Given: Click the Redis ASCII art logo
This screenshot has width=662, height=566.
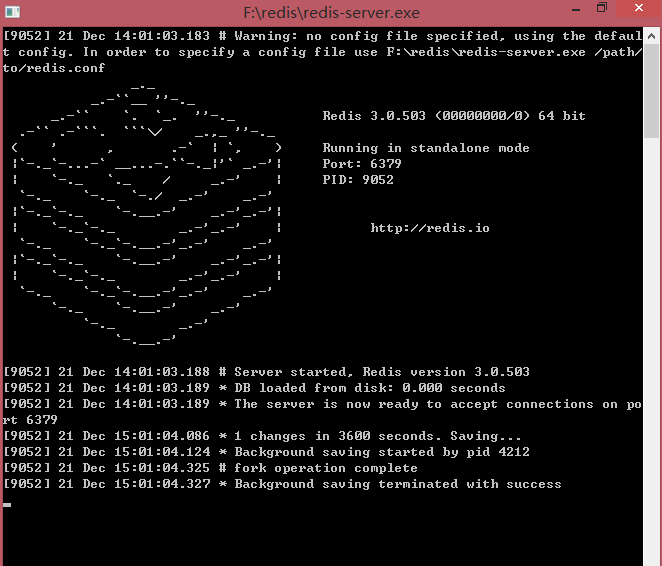Looking at the screenshot, I should (147, 214).
